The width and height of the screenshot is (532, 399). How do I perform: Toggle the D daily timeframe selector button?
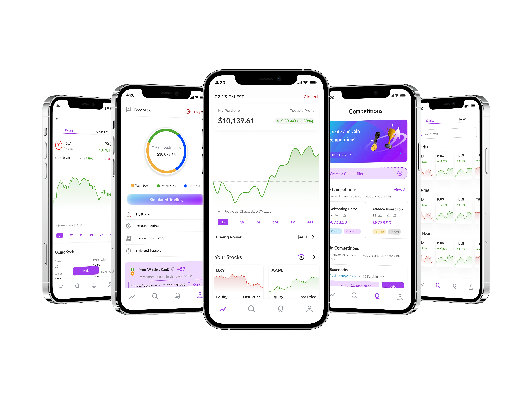tap(223, 222)
